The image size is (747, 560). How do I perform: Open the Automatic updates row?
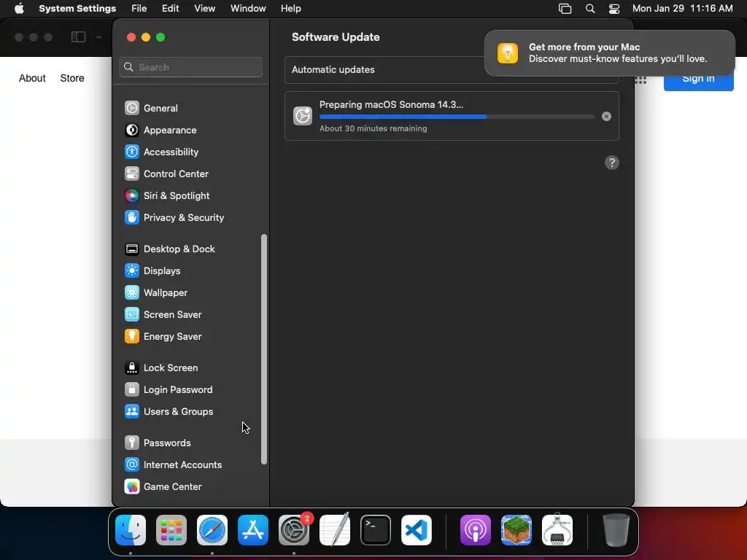[451, 69]
